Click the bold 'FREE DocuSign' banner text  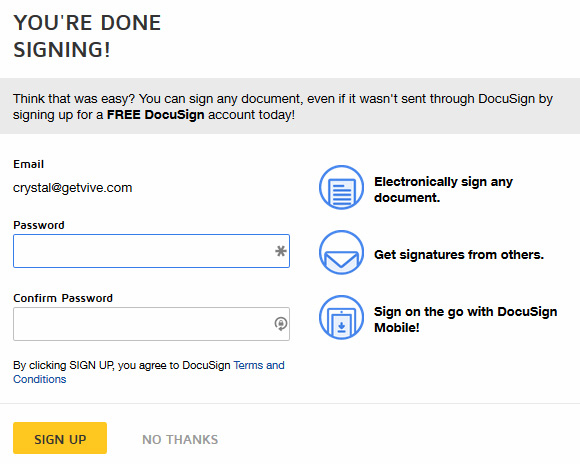155,115
